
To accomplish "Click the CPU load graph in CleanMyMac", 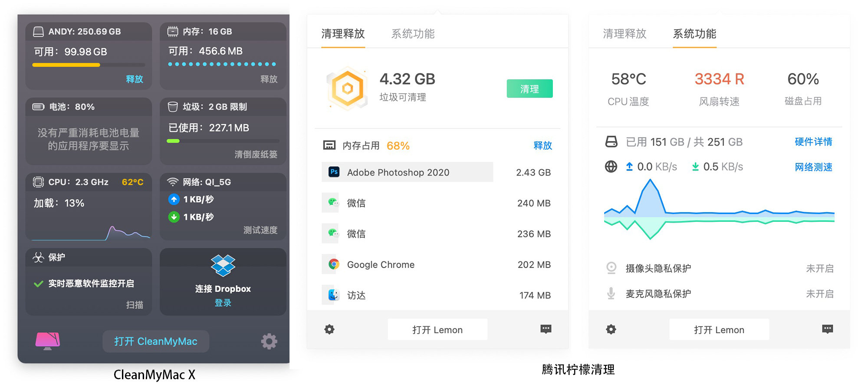I will (x=91, y=232).
